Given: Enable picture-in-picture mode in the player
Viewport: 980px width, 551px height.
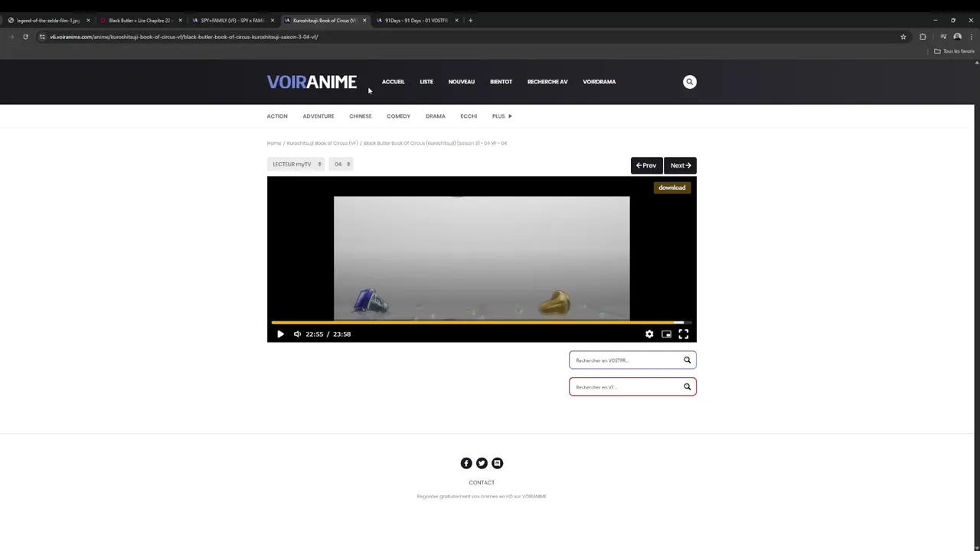Looking at the screenshot, I should (x=666, y=334).
